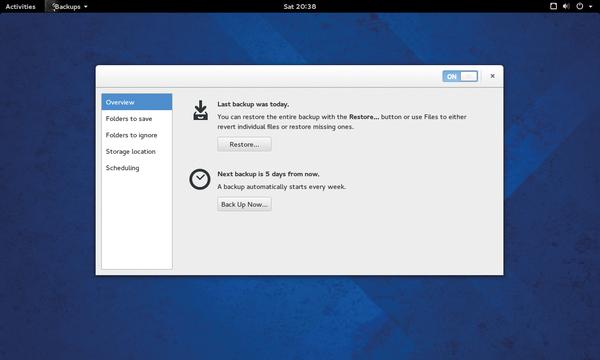The width and height of the screenshot is (600, 360).
Task: Click the clock schedule icon
Action: [x=200, y=179]
